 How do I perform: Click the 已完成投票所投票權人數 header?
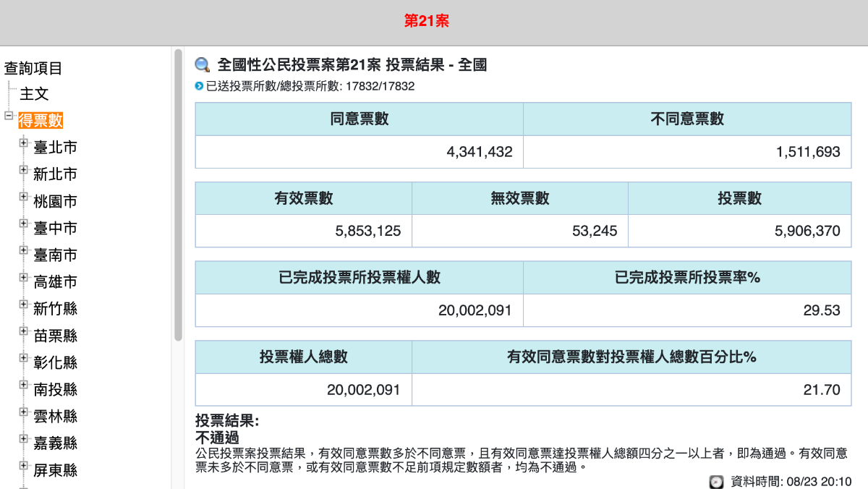[359, 278]
